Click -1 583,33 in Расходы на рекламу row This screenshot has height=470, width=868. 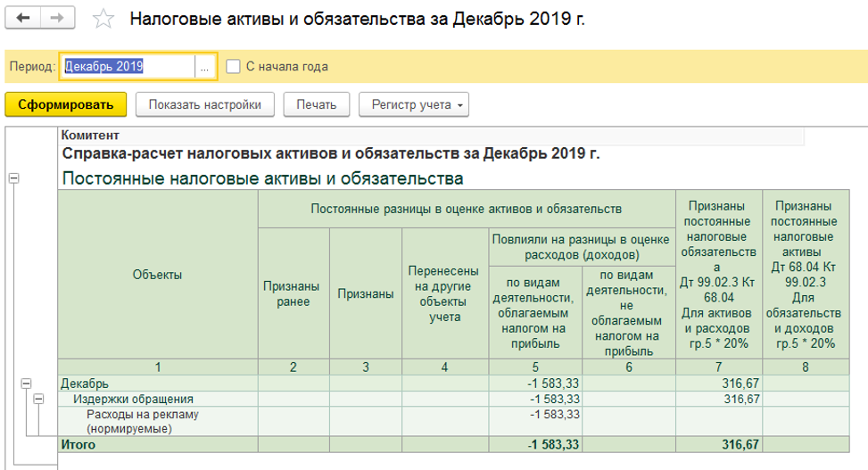click(535, 421)
